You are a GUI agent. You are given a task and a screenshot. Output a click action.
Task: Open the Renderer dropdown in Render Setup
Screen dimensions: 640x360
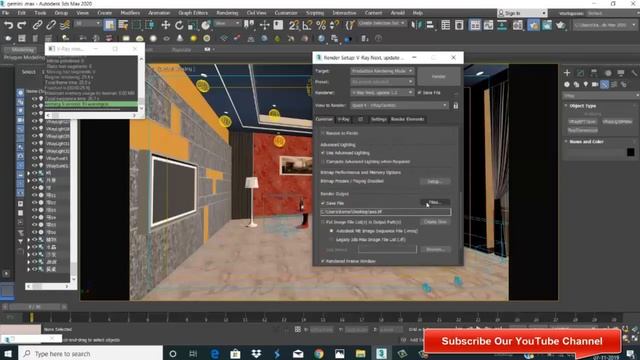(x=382, y=93)
